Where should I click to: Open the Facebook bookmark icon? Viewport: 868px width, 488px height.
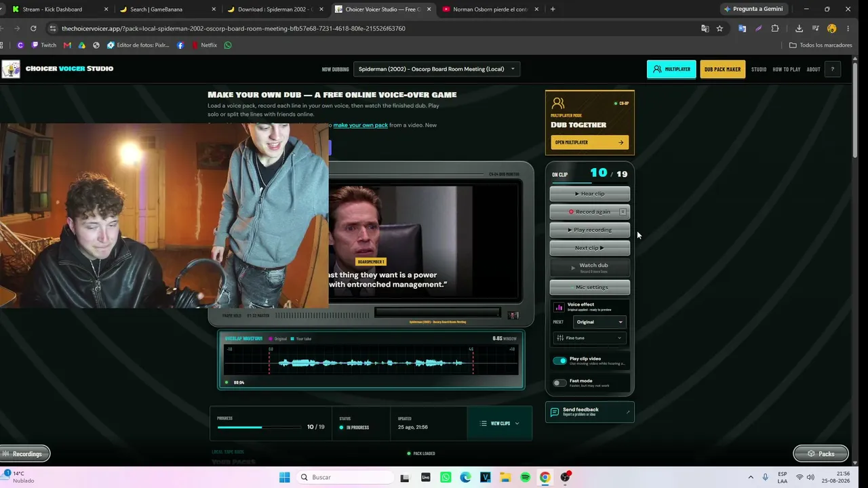tap(180, 45)
